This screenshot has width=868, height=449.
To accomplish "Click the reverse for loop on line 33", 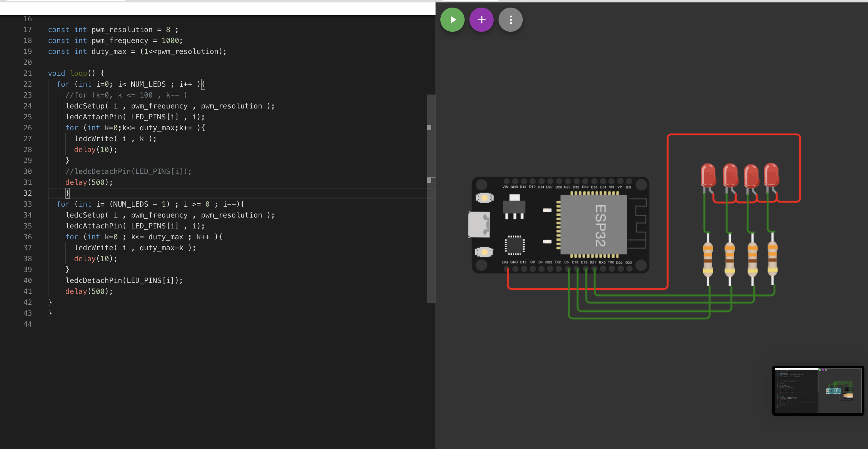I will (x=151, y=204).
